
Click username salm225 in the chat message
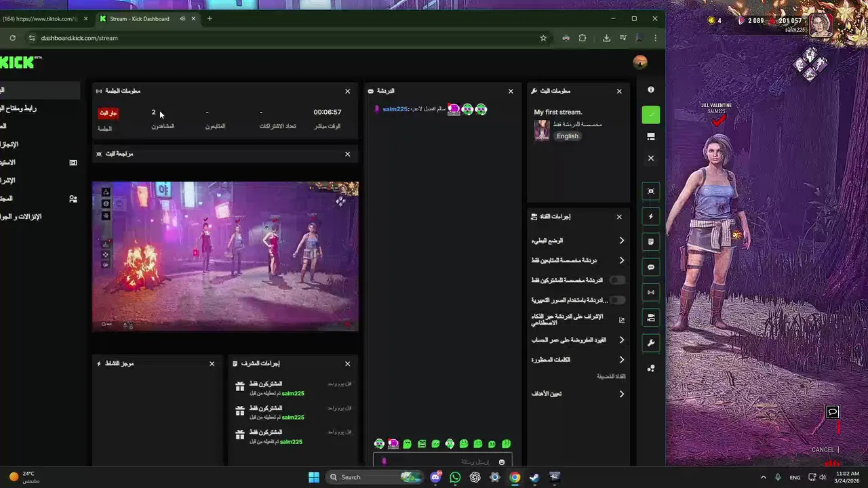coord(395,109)
